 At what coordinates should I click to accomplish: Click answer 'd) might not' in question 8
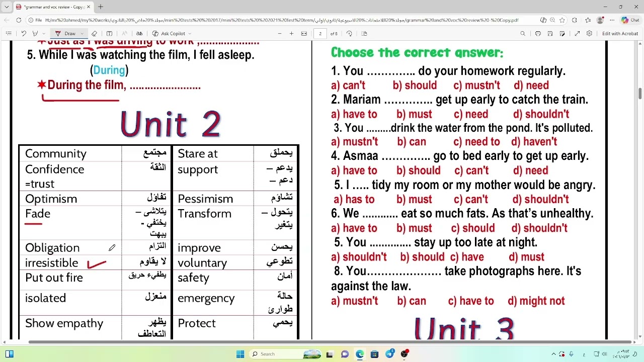click(536, 301)
